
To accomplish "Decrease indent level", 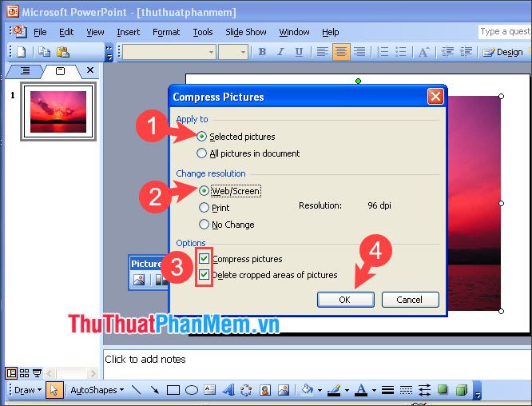I will pyautogui.click(x=447, y=52).
